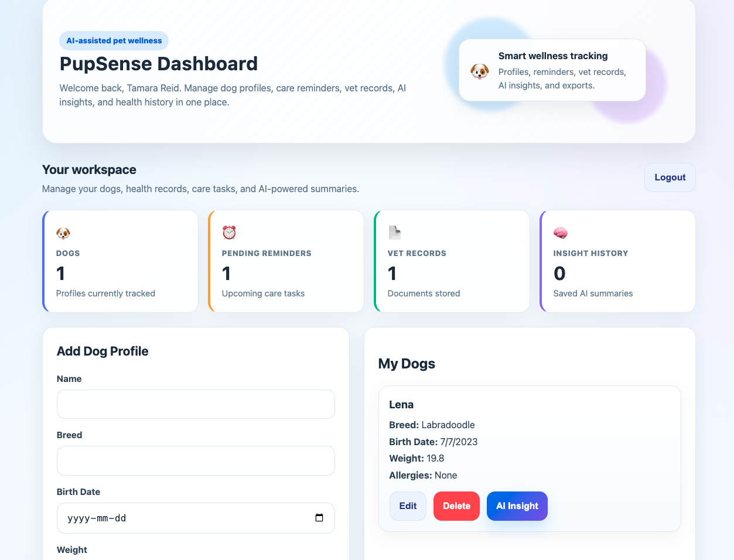The image size is (734, 560).
Task: Click the Vet Records documents count
Action: pyautogui.click(x=392, y=273)
